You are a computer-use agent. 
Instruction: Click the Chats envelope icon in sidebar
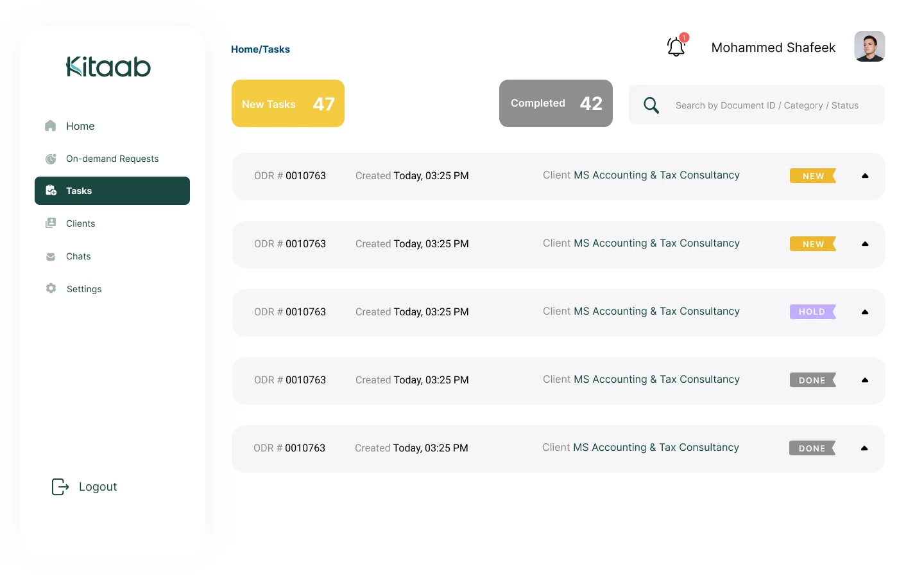click(51, 256)
